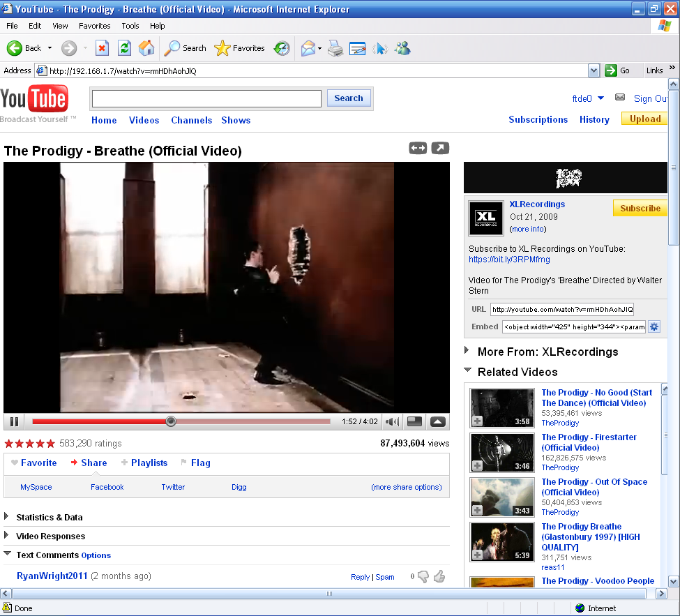Open the Mail envelope toolbar icon
Image resolution: width=680 pixels, height=616 pixels.
click(x=308, y=48)
